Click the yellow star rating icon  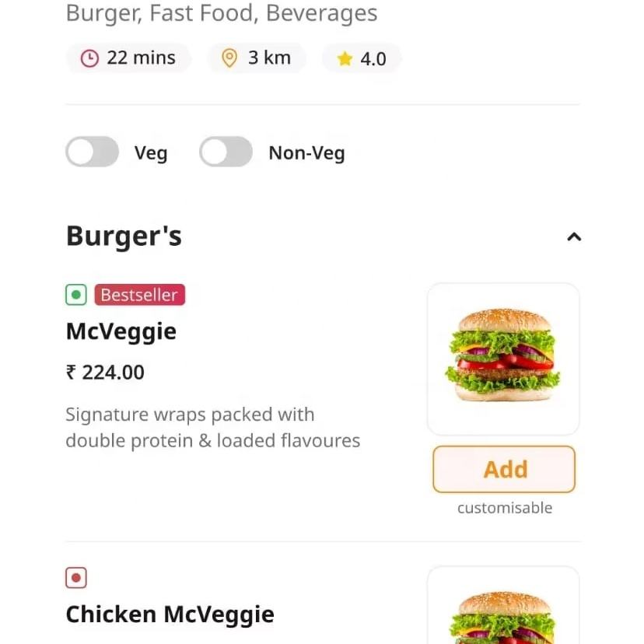click(x=345, y=59)
